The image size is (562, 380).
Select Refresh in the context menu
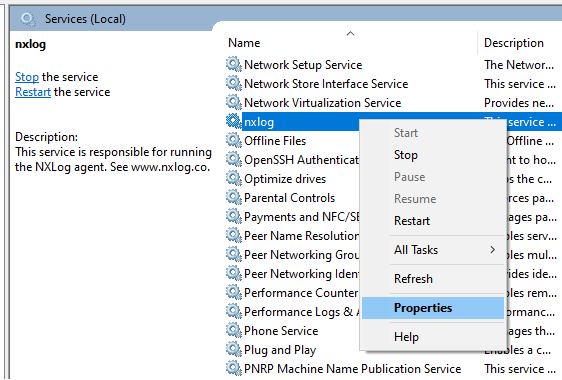(x=433, y=279)
